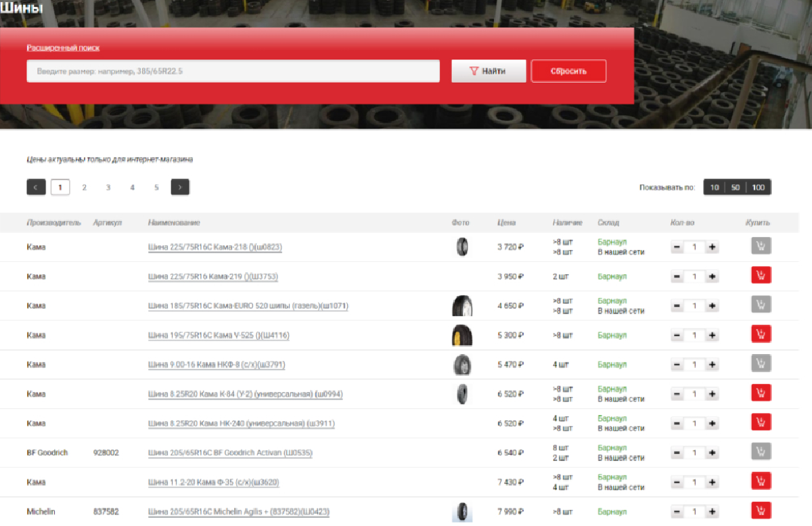
Task: Add Кама НК-240 tire to cart
Action: [761, 423]
